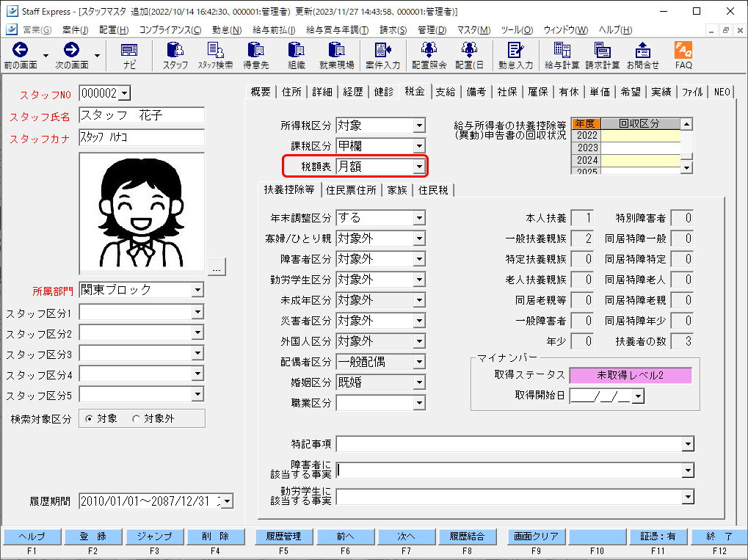Go forward with 次の画面 arrow icon
This screenshot has width=748, height=560.
coord(71,50)
